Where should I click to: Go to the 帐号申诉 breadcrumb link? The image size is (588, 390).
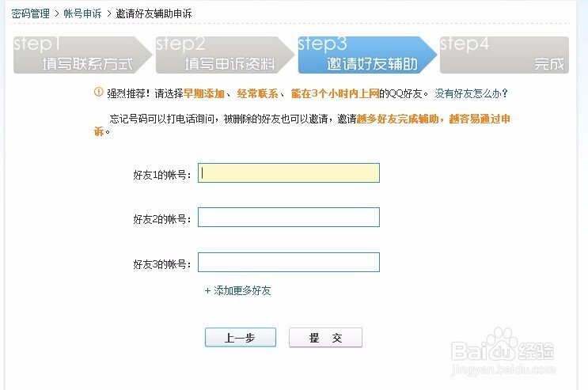pyautogui.click(x=82, y=14)
